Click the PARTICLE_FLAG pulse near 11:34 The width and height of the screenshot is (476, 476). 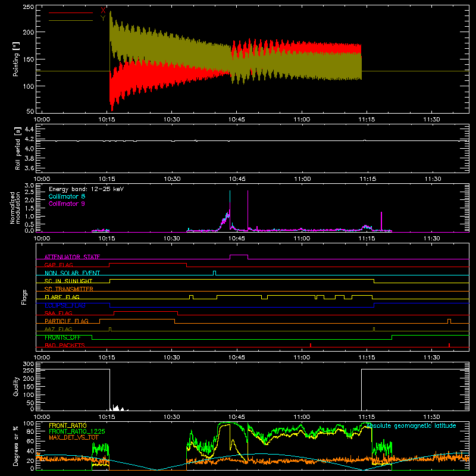(449, 321)
